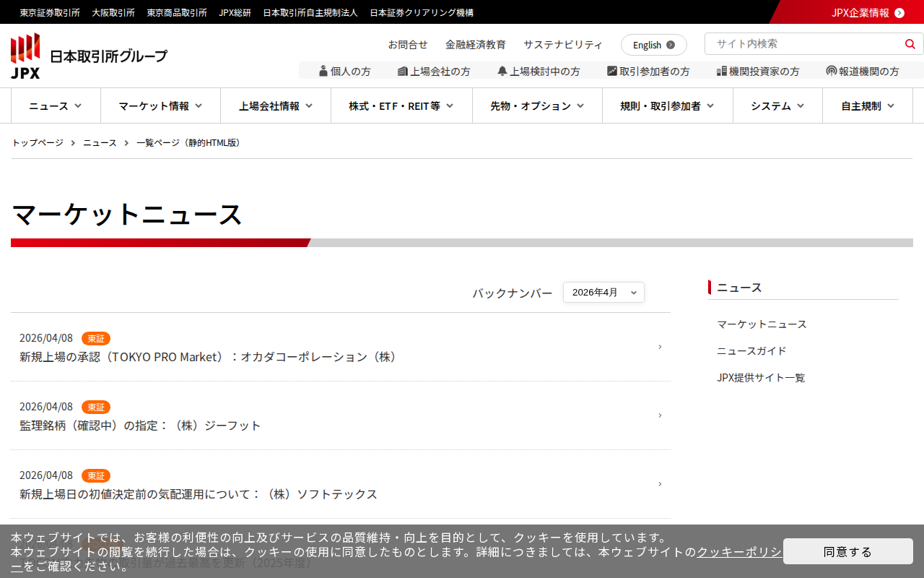
Task: Open 日本取引所自主規制法人 in the top bar
Action: [x=310, y=12]
